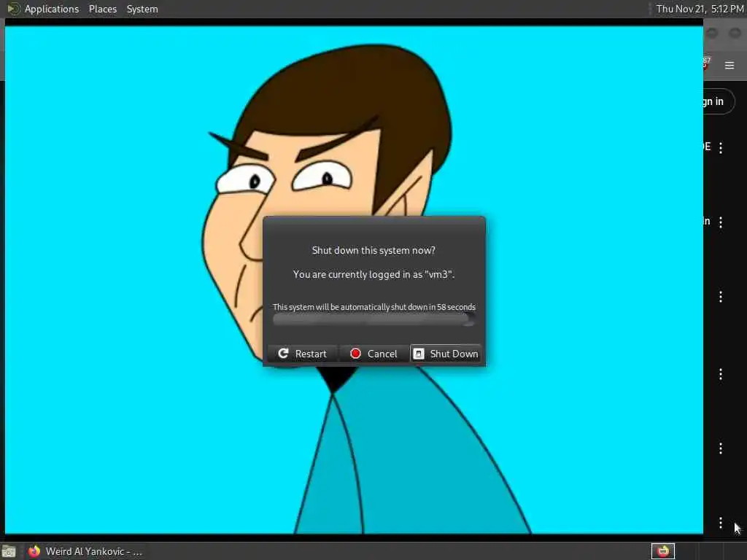Open the browser hamburger menu
747x560 pixels.
click(x=729, y=65)
